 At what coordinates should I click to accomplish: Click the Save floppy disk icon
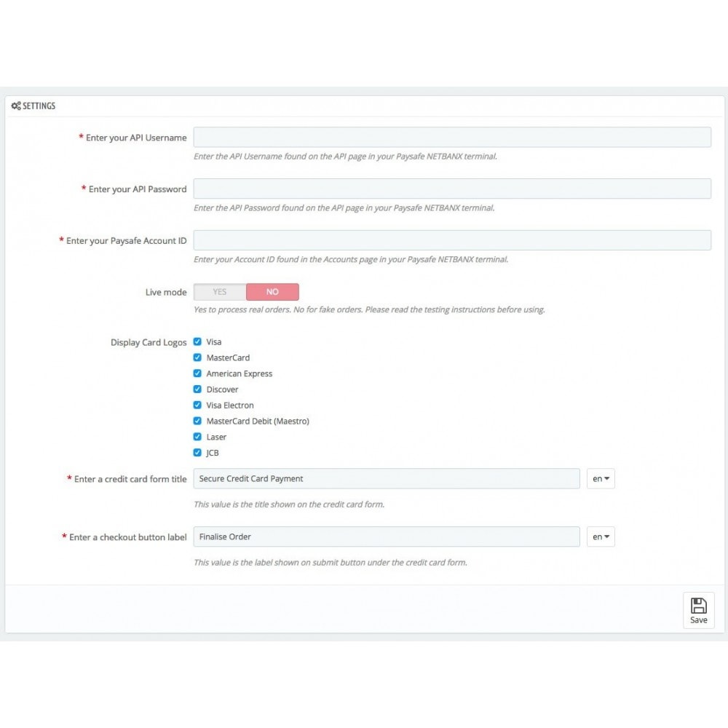pyautogui.click(x=698, y=606)
